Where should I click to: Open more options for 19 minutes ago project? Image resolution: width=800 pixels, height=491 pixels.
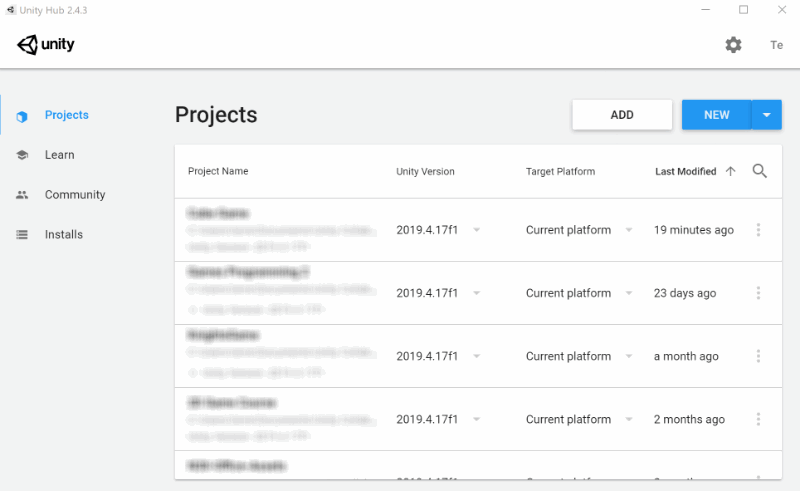pos(758,230)
